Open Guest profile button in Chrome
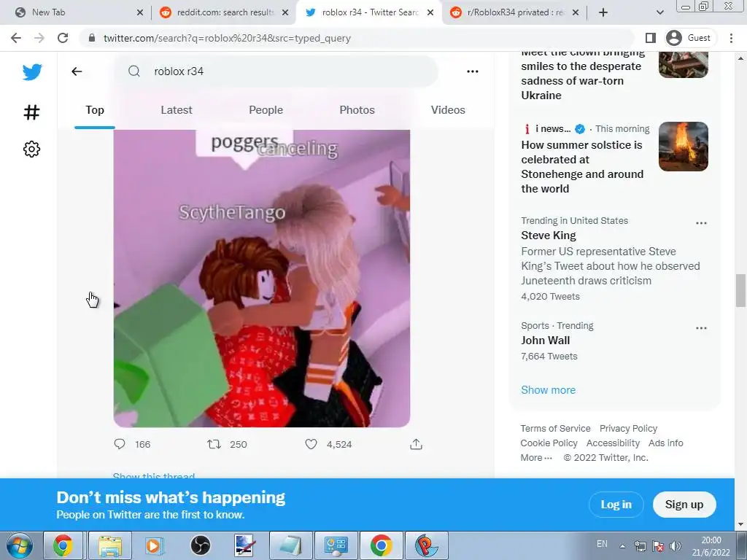Image resolution: width=747 pixels, height=560 pixels. pos(689,38)
